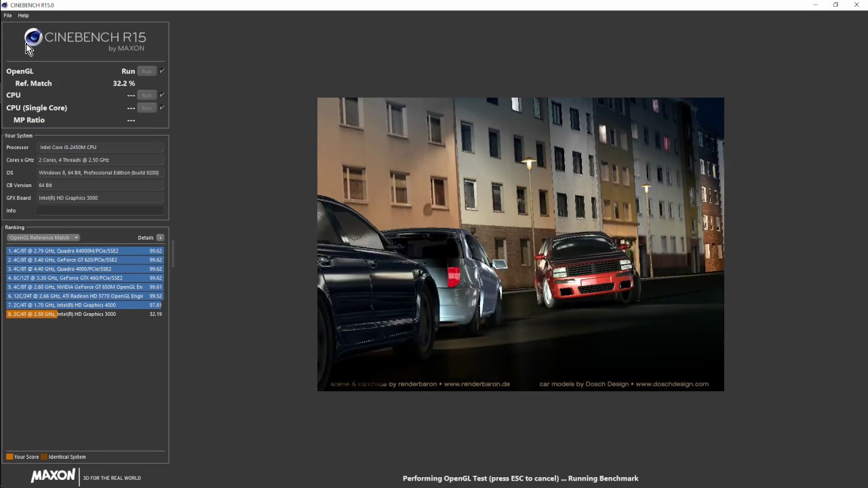This screenshot has height=488, width=868.
Task: Click the Processor field Intel Core i5-2450M
Action: [x=100, y=147]
